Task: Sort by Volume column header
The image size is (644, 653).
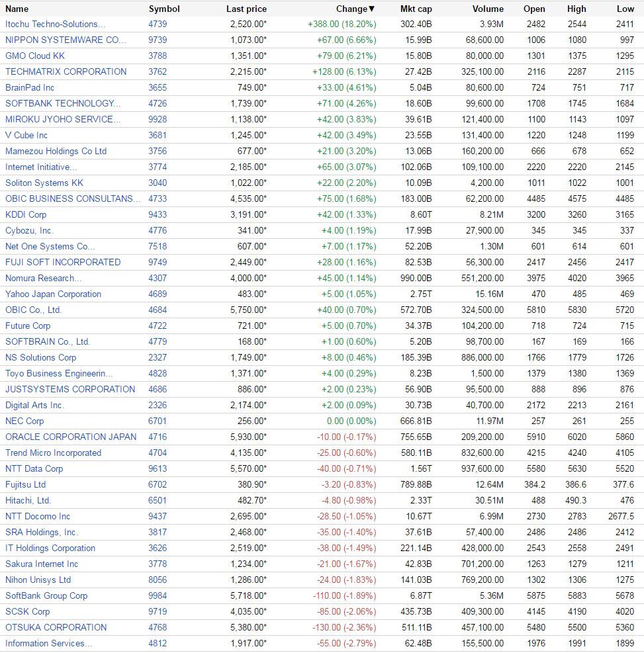Action: tap(488, 9)
